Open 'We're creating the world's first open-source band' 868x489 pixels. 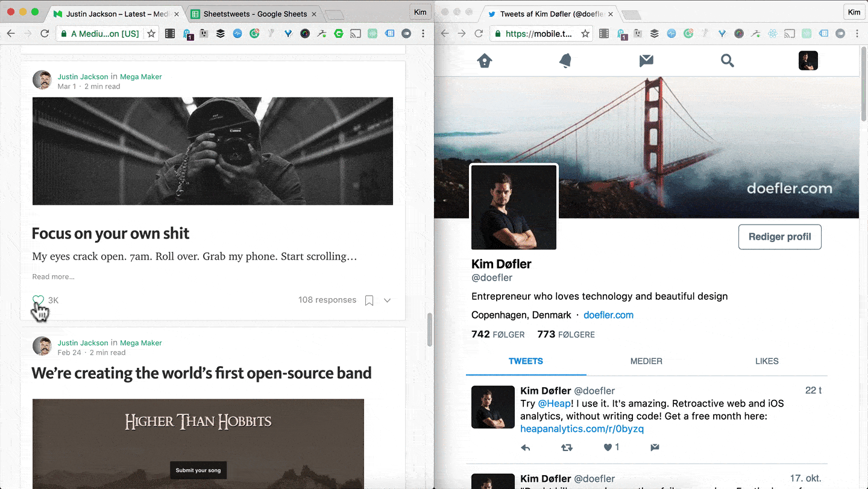click(201, 373)
